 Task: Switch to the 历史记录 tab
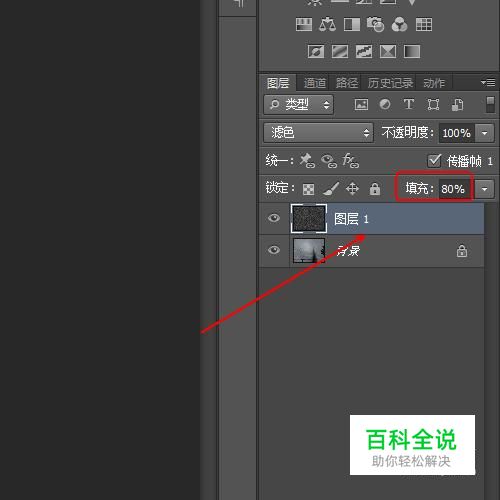coord(390,83)
